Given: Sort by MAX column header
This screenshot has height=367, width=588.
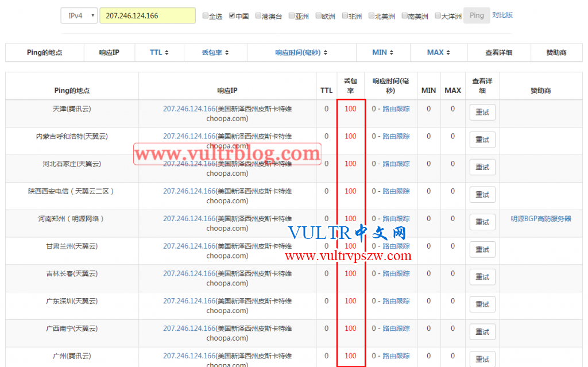Looking at the screenshot, I should (438, 52).
